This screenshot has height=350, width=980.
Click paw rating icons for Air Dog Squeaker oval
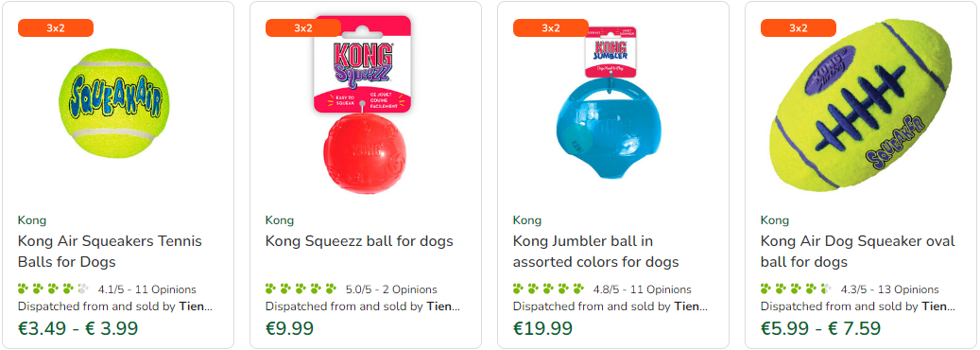tap(797, 289)
